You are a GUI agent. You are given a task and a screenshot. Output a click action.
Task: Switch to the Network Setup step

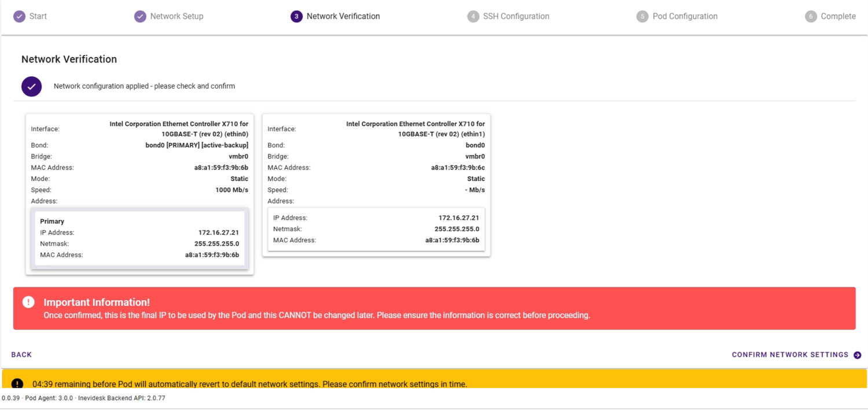175,16
